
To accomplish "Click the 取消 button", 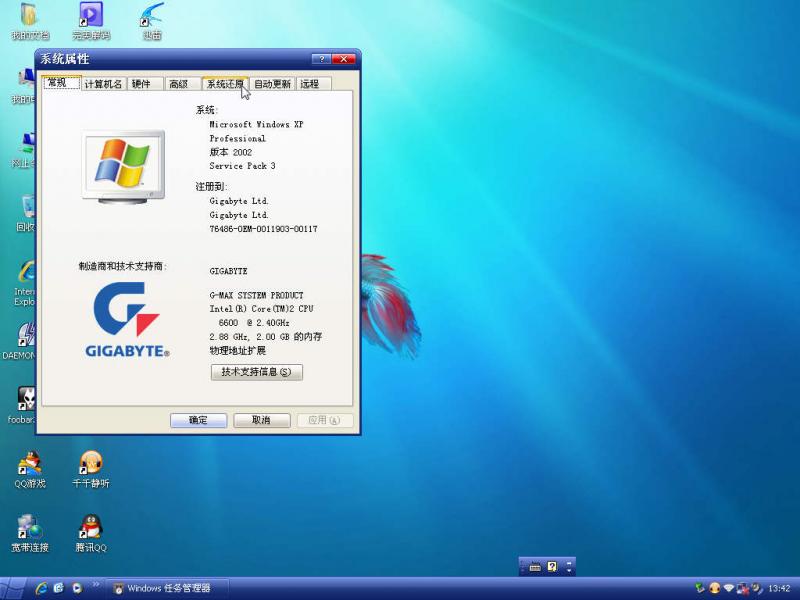I will click(x=261, y=420).
